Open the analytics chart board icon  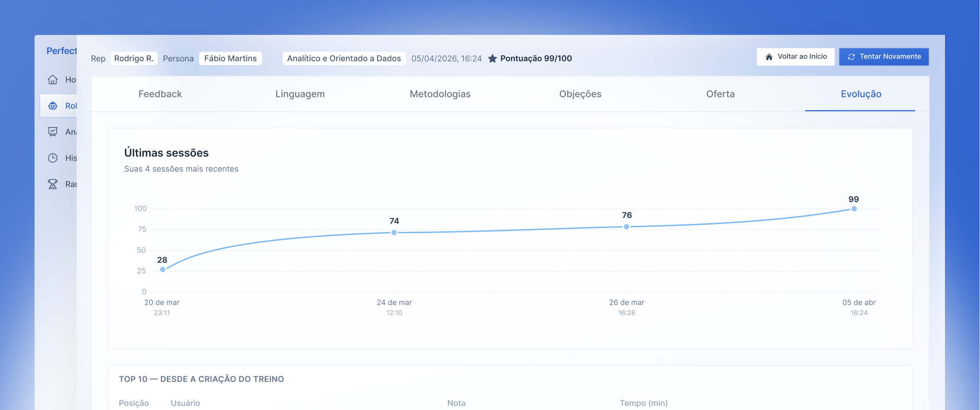click(x=53, y=132)
